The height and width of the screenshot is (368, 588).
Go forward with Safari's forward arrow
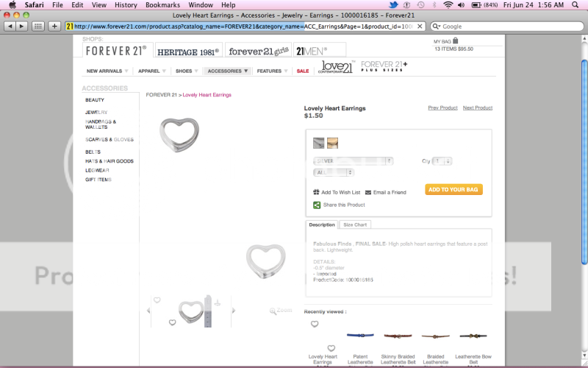(x=22, y=26)
